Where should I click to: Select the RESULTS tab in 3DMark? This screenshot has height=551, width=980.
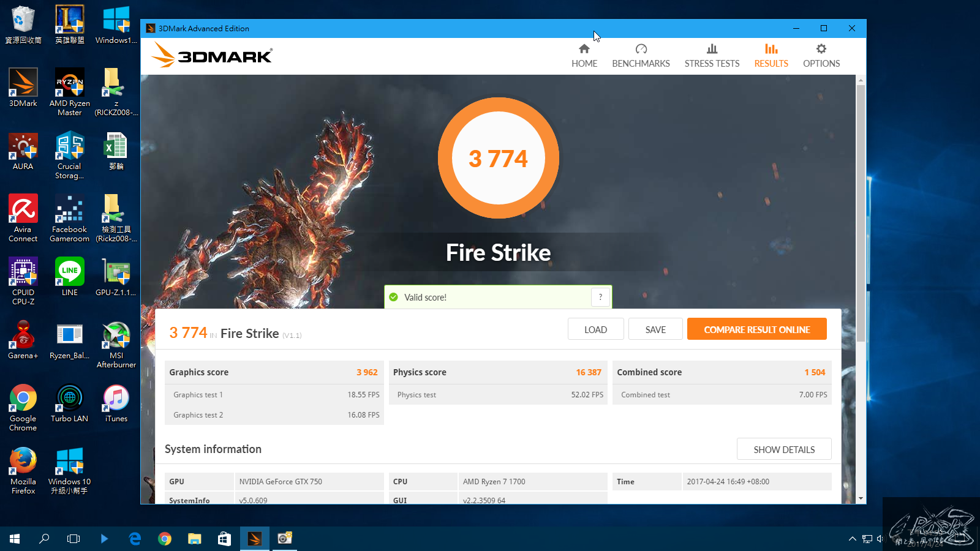click(771, 56)
